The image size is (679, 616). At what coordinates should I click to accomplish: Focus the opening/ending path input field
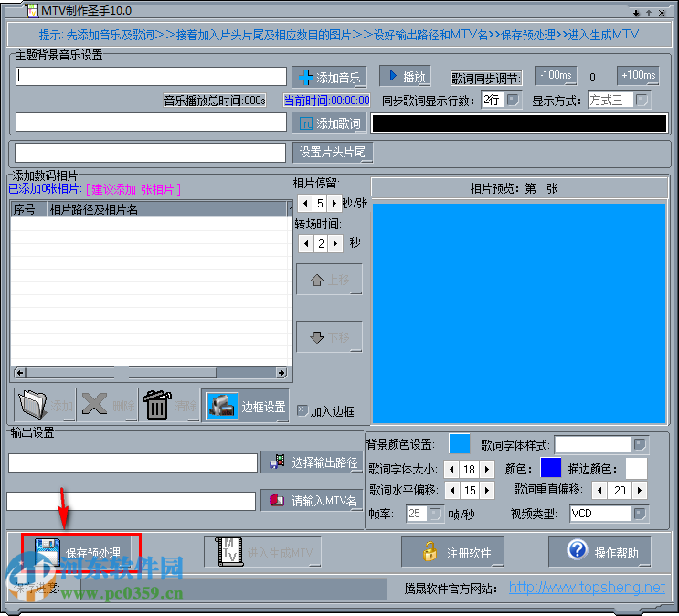tap(150, 153)
